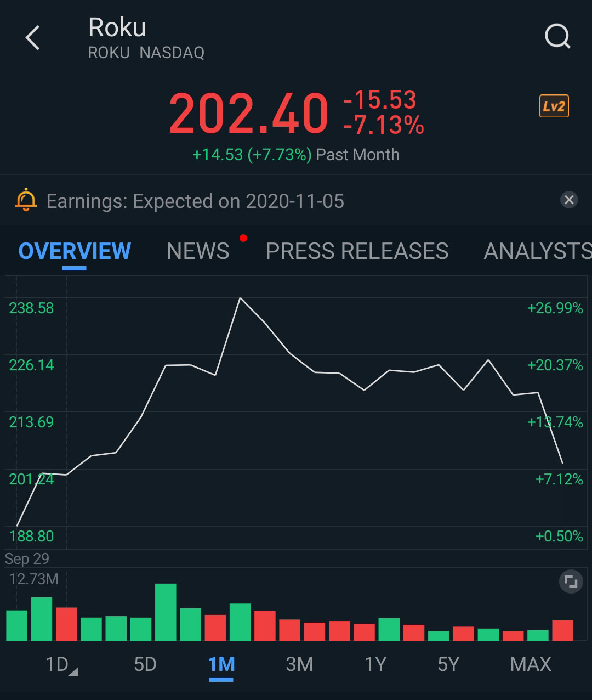Tap the -7.13% percent change
This screenshot has width=592, height=700.
(383, 125)
